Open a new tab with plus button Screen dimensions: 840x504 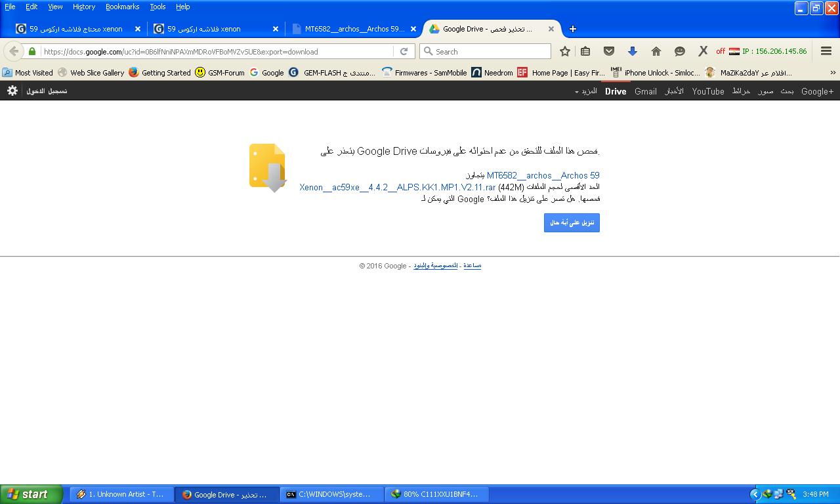[572, 29]
